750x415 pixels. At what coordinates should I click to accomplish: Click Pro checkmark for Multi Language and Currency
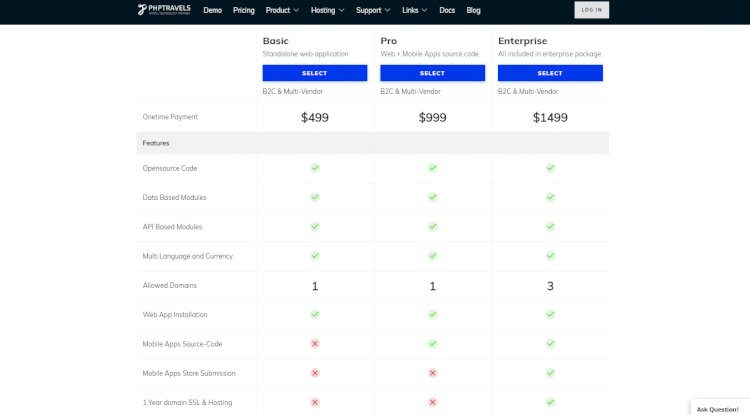click(x=432, y=256)
